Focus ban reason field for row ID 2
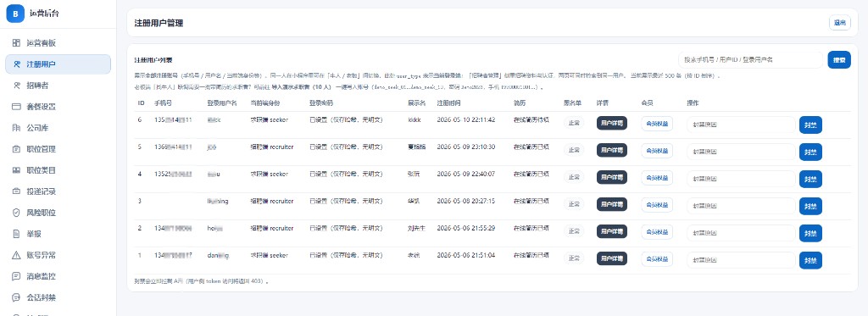Viewport: 868px width, 316px height. [x=741, y=233]
